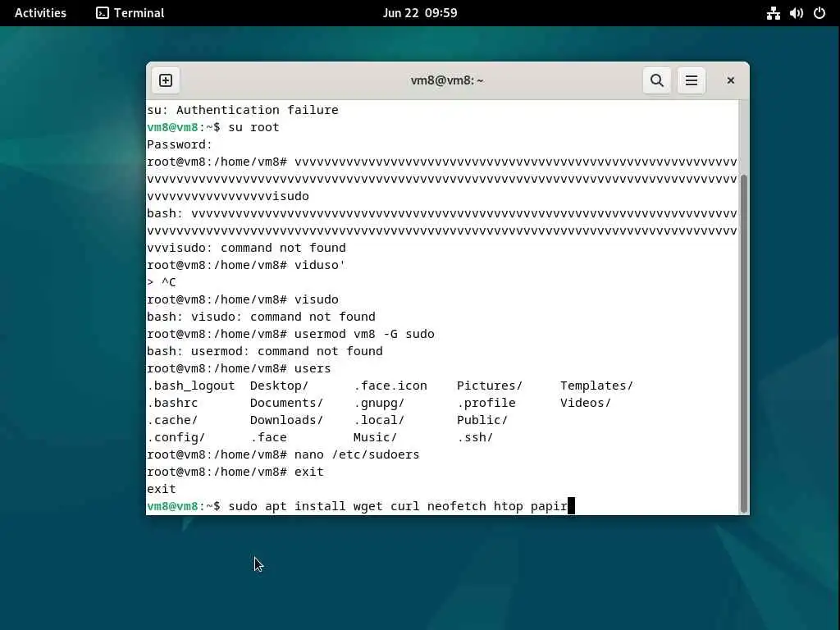Click the '.local/' entry
840x630 pixels.
coord(379,420)
